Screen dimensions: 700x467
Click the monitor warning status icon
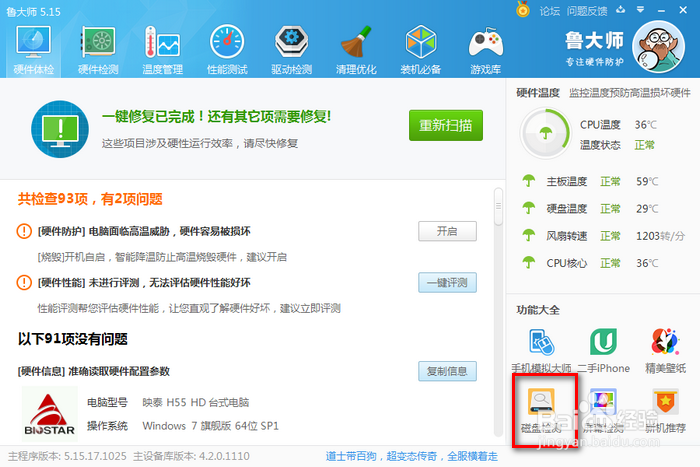pos(60,129)
